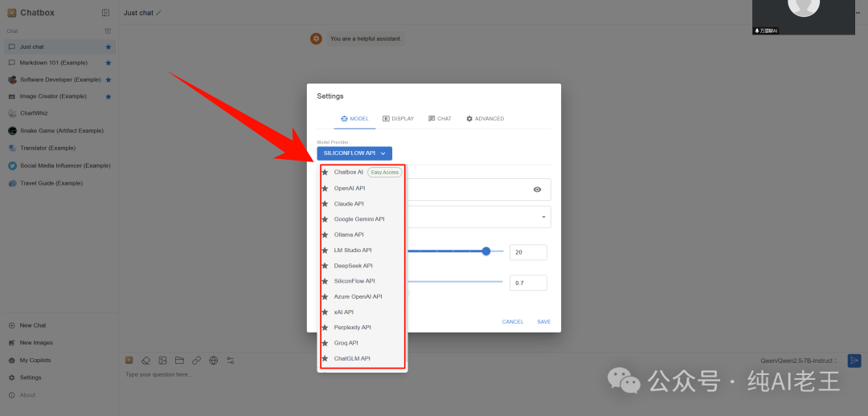Image resolution: width=868 pixels, height=416 pixels.
Task: Choose Ollama API from the provider list
Action: pos(362,235)
